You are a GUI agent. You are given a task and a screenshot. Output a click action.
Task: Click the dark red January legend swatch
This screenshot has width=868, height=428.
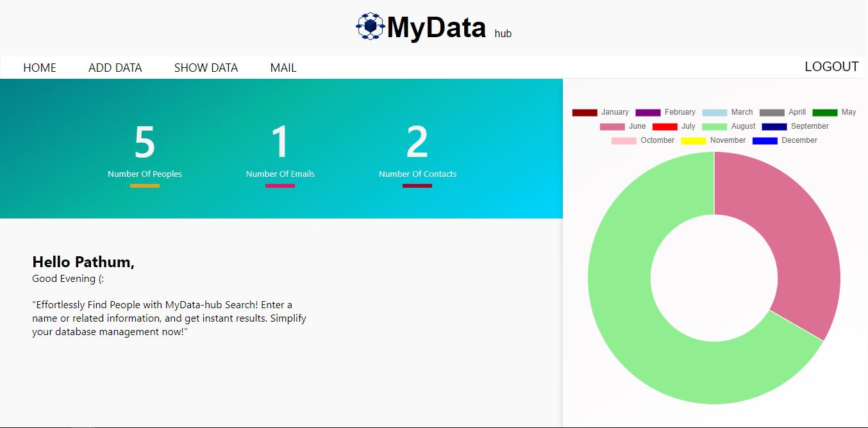pos(583,111)
